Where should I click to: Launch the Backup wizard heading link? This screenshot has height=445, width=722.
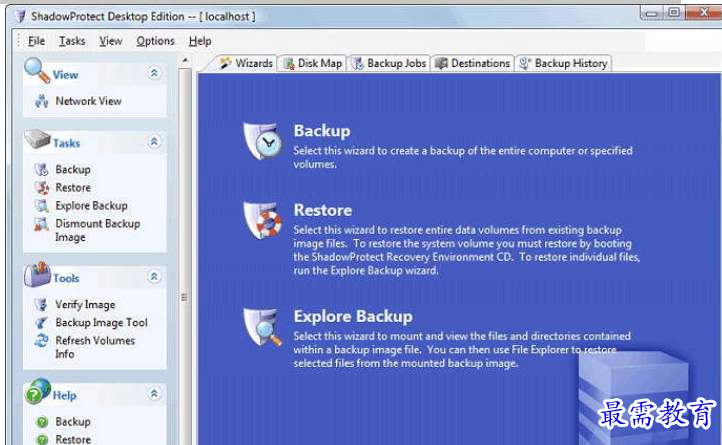tap(322, 131)
